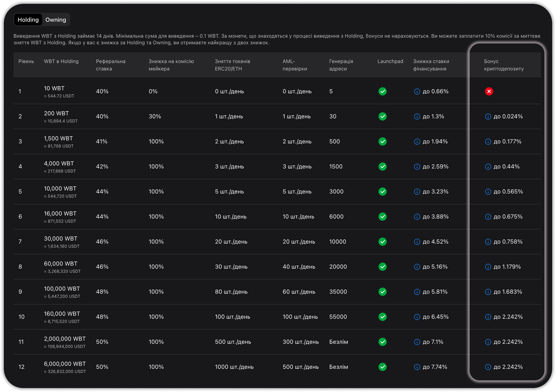Screen dimensions: 556x392
Task: Click Launchpad checkmark in level 6 row
Action: click(x=383, y=217)
